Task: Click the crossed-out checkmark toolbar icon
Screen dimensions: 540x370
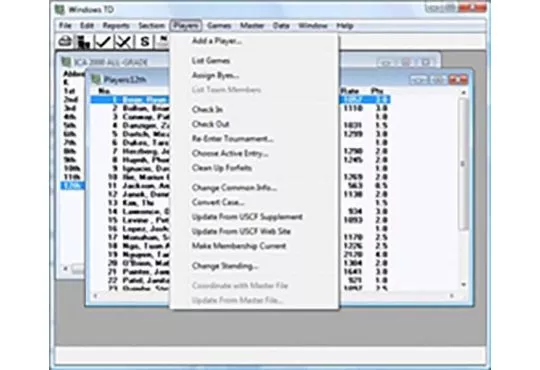Action: click(x=124, y=42)
